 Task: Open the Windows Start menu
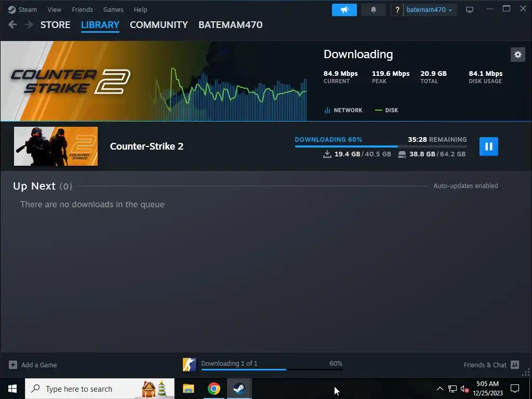click(12, 389)
